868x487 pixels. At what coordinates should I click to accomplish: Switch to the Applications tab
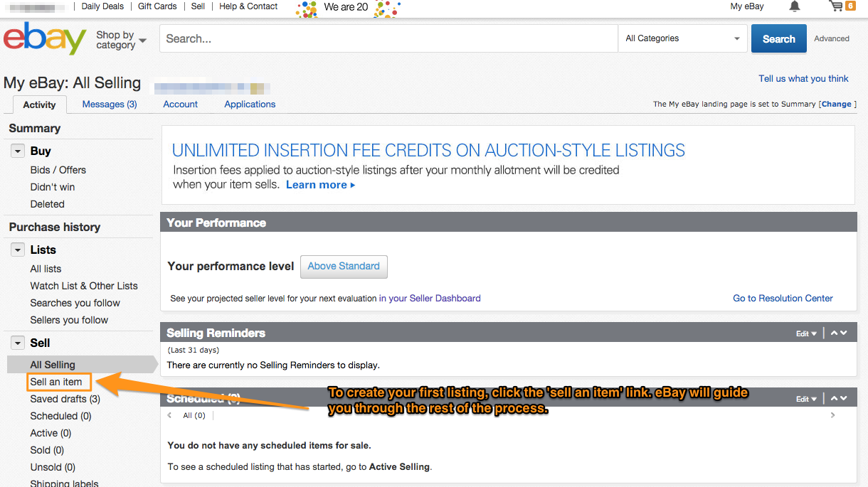pos(250,104)
